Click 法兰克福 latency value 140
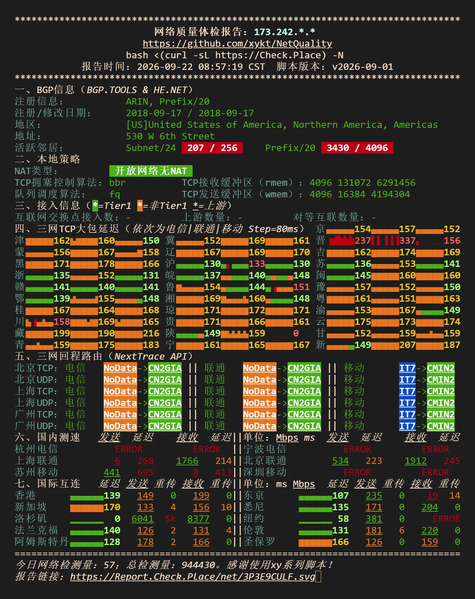This screenshot has width=475, height=599. pyautogui.click(x=112, y=530)
